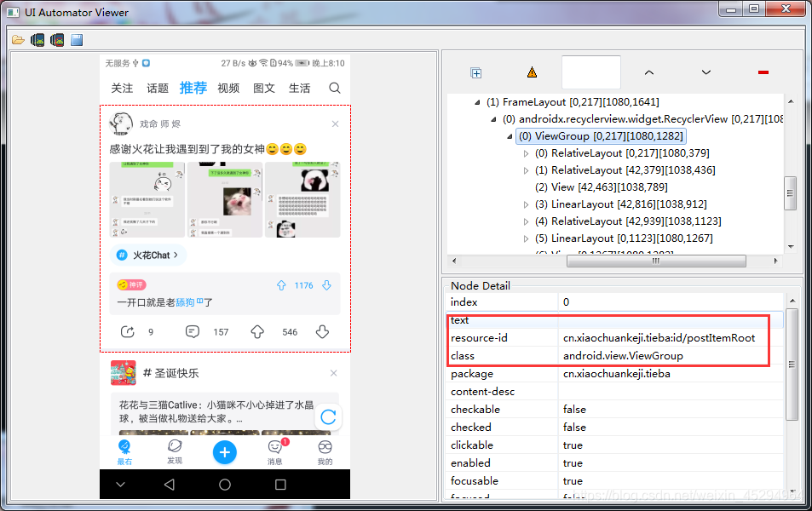Select the 图文 tab in the phone screenshot
The width and height of the screenshot is (812, 511).
point(264,89)
